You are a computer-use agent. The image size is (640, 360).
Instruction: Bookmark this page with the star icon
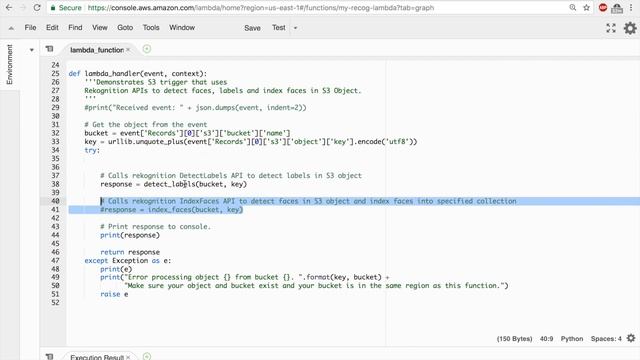point(587,8)
